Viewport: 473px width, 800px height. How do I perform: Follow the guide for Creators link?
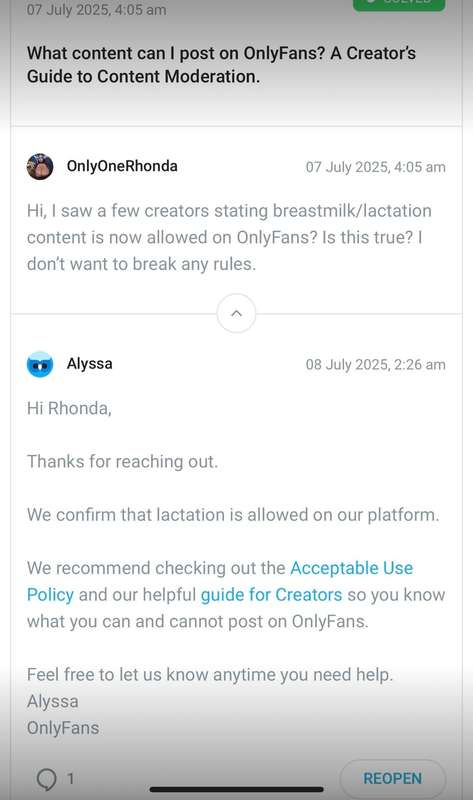[271, 595]
